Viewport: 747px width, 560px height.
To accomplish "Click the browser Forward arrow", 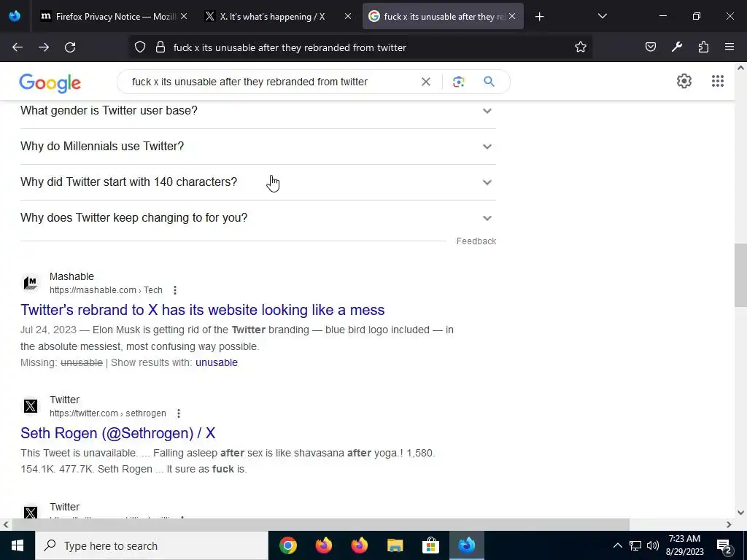I will 44,47.
